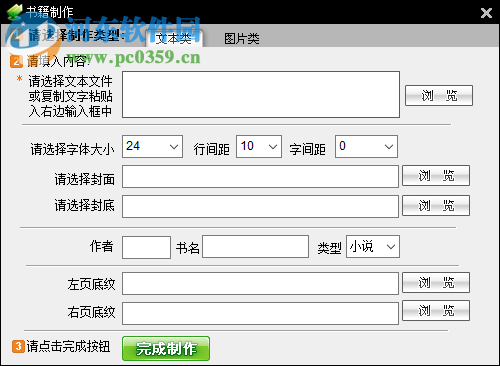Click the 请选择字体大小 label
500x366 pixels.
[x=72, y=149]
